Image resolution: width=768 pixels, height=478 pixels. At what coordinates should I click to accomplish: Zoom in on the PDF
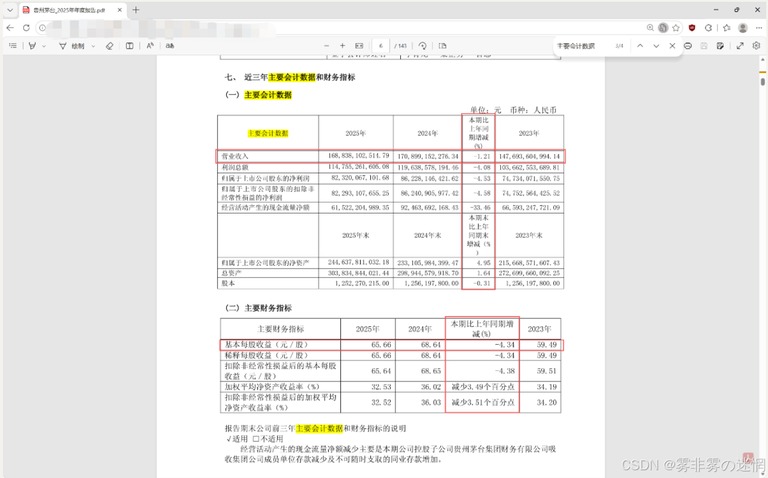click(342, 46)
